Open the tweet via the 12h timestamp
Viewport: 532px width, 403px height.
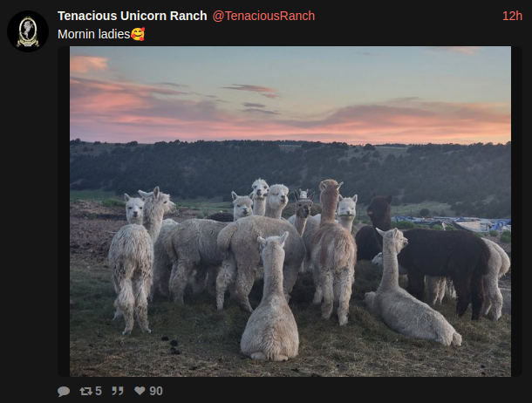tap(512, 16)
